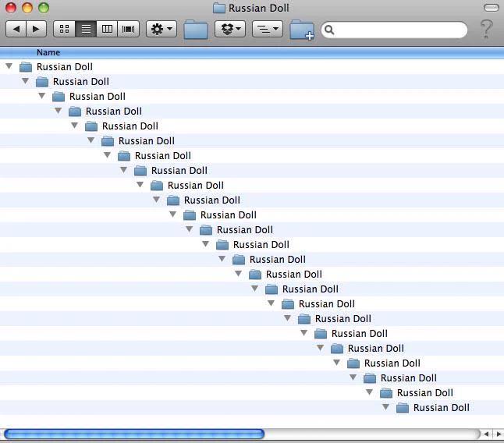The height and width of the screenshot is (443, 504).
Task: Click the magnifying glass search icon
Action: click(328, 30)
